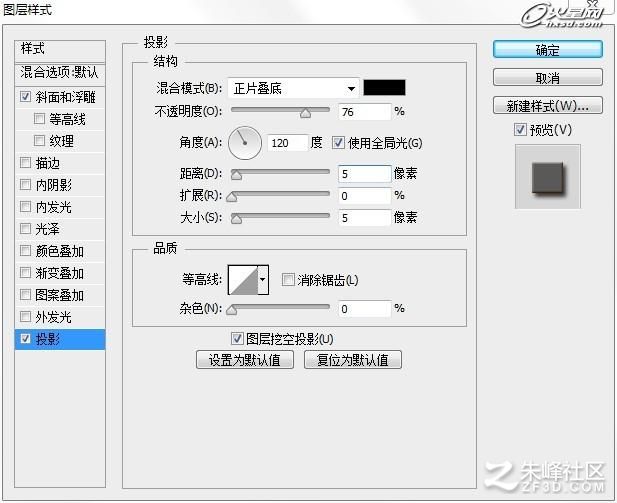617x503 pixels.
Task: Click the contour curve thumbnail
Action: [243, 280]
